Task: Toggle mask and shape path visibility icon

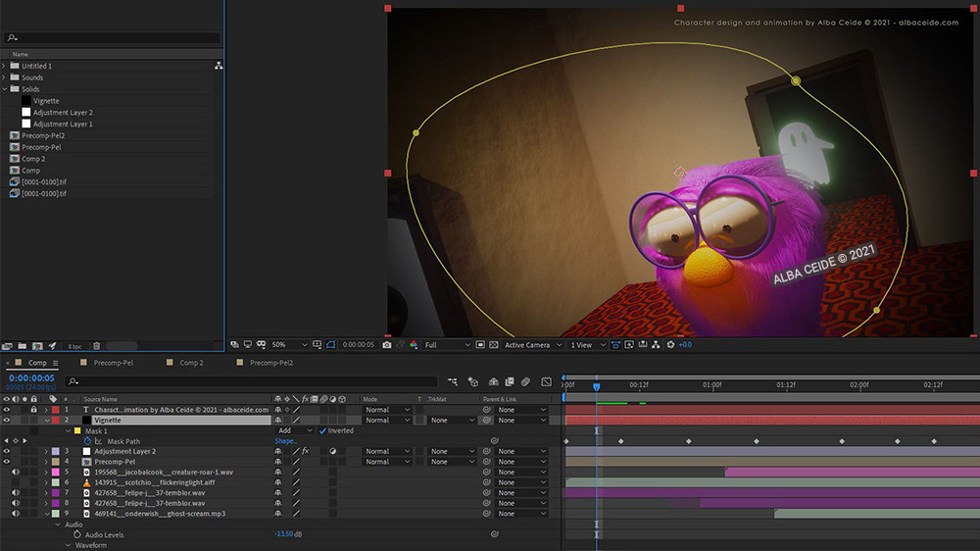Action: point(330,344)
